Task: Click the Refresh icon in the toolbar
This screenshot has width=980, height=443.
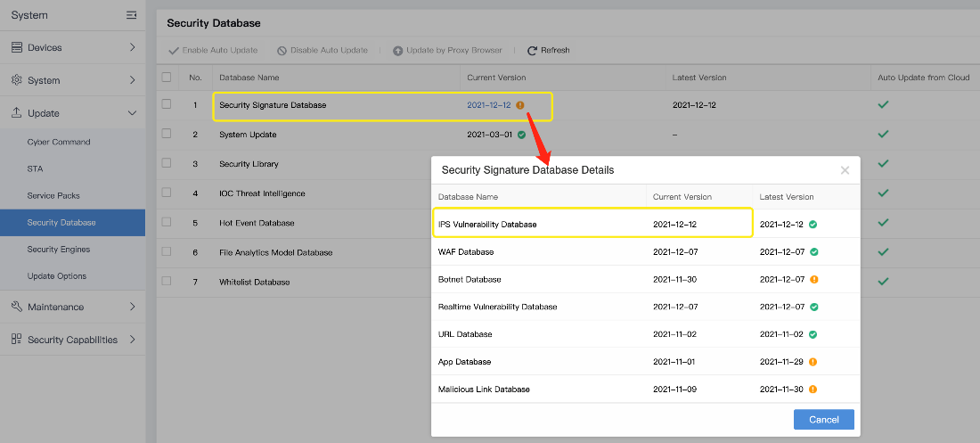Action: coord(533,51)
